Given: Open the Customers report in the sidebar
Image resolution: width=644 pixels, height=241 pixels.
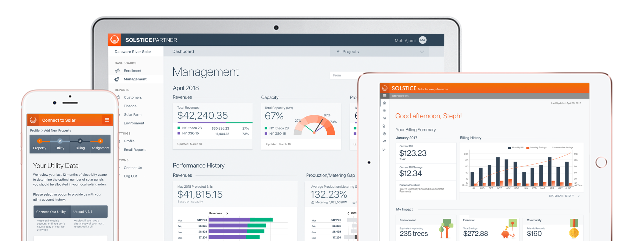Looking at the screenshot, I should tap(133, 97).
